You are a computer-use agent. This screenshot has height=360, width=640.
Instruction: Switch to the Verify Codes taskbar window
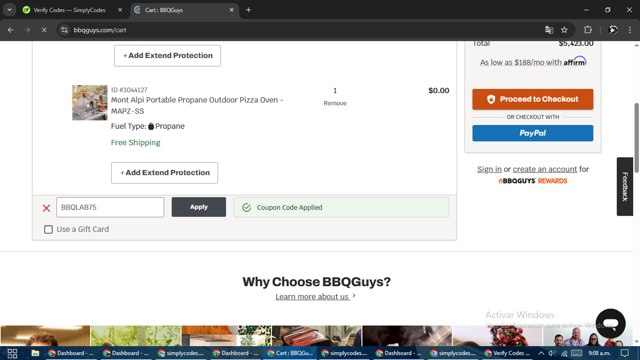(507, 353)
